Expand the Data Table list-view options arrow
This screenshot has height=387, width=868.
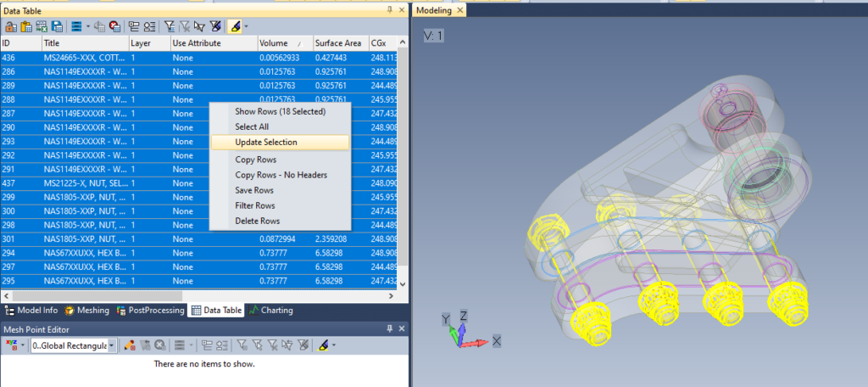pyautogui.click(x=88, y=26)
